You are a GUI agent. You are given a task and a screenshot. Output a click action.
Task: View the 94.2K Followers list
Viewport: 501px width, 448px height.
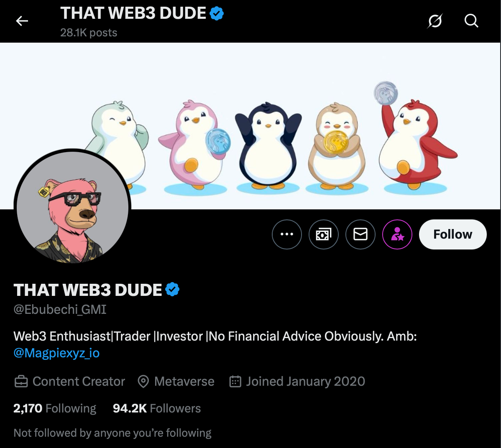[x=156, y=408]
